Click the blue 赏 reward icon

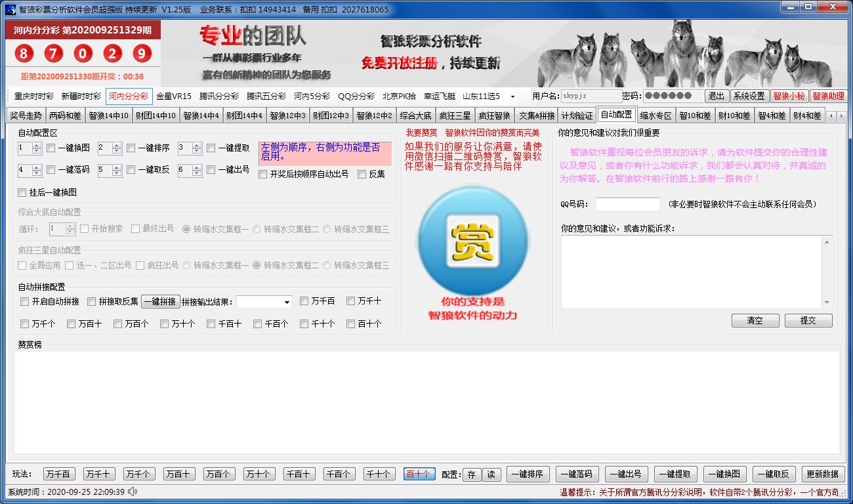tap(473, 241)
